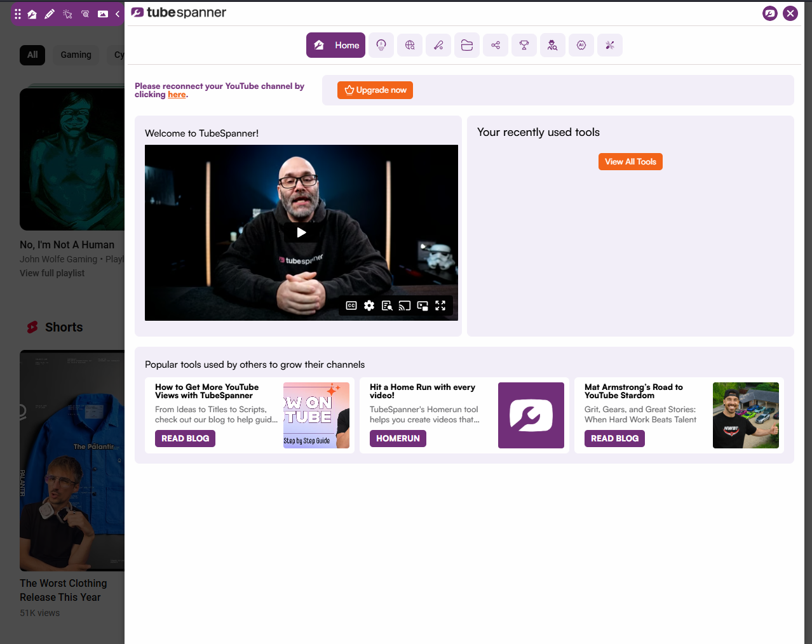Click the green figure playlist thumbnail on YouTube
This screenshot has width=812, height=644.
tap(72, 159)
